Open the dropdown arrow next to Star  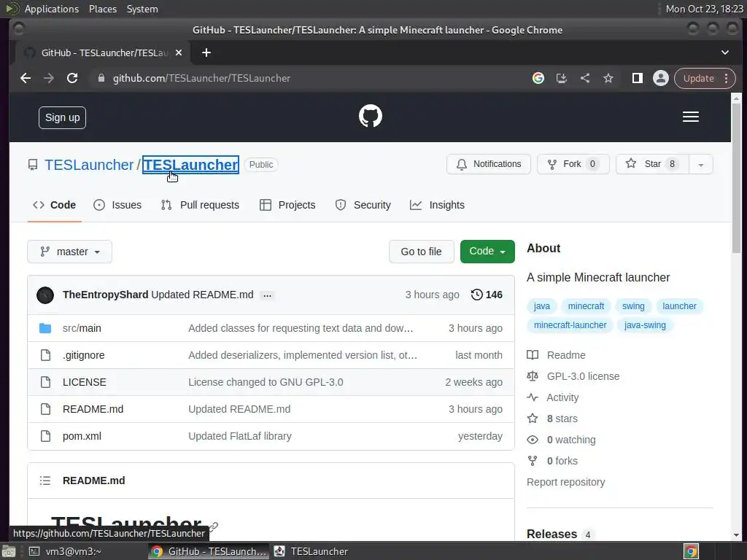[701, 164]
